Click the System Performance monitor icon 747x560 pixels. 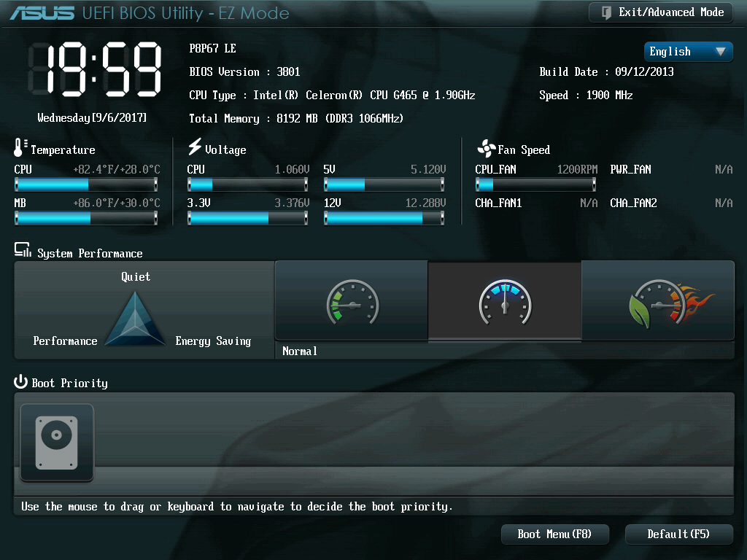coord(23,250)
